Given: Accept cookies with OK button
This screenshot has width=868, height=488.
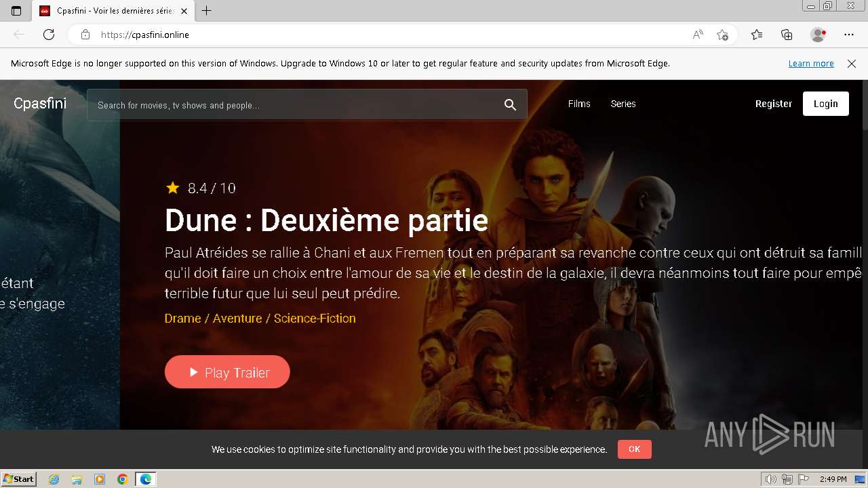Looking at the screenshot, I should 634,449.
